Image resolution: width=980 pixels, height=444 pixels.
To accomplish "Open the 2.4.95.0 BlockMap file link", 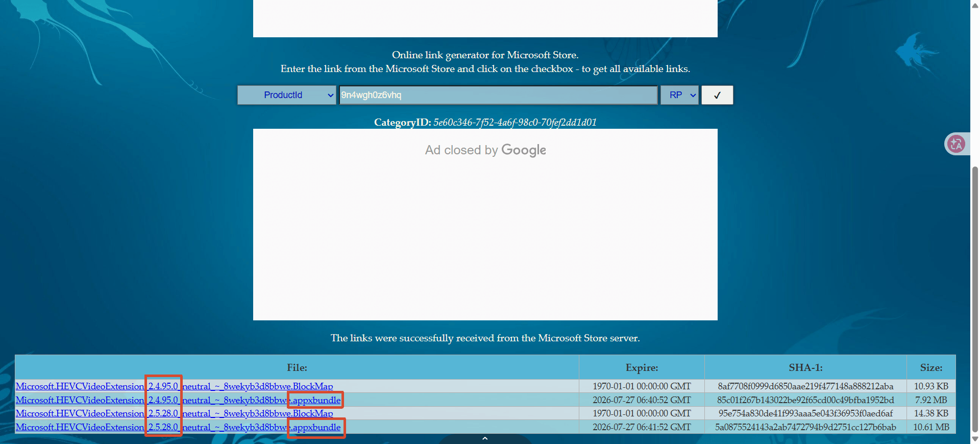I will click(174, 386).
